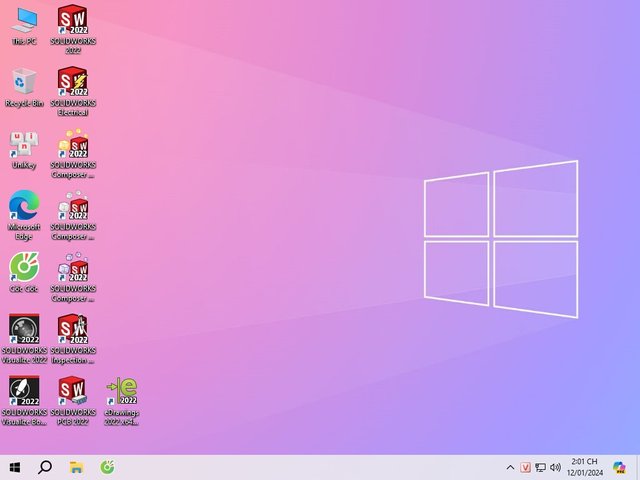Open the Copilot icon in the taskbar
The width and height of the screenshot is (640, 480).
tap(619, 468)
